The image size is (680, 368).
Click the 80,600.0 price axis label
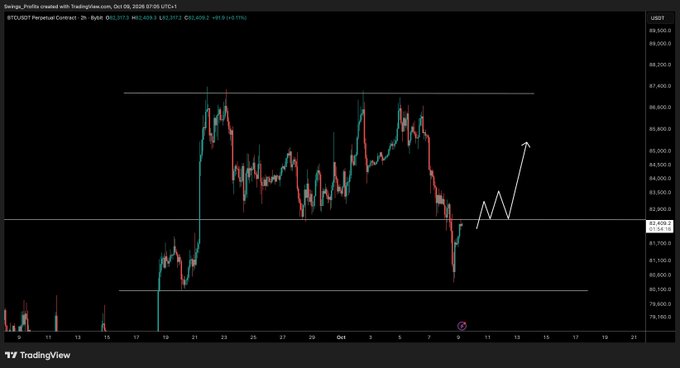[x=660, y=275]
